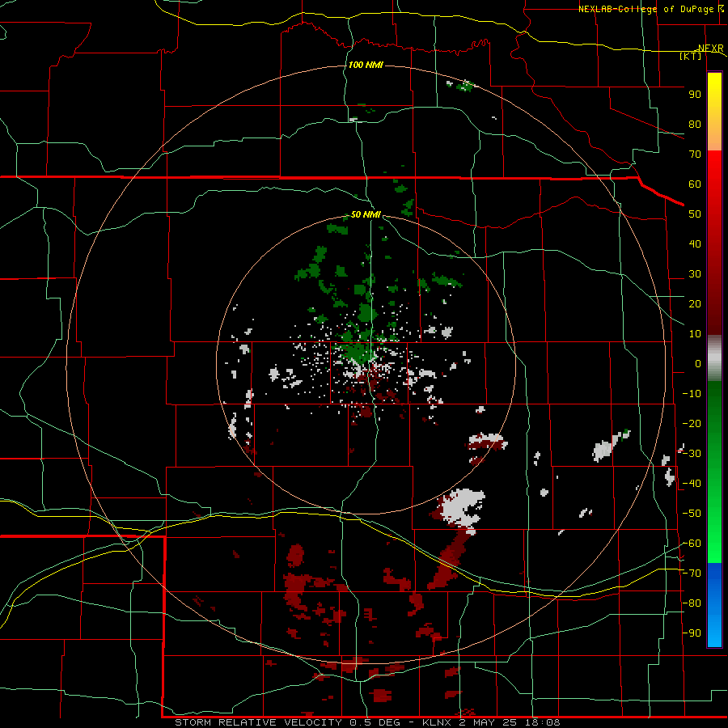Click the -20 value on velocity scale
The image size is (728, 728).
692,423
